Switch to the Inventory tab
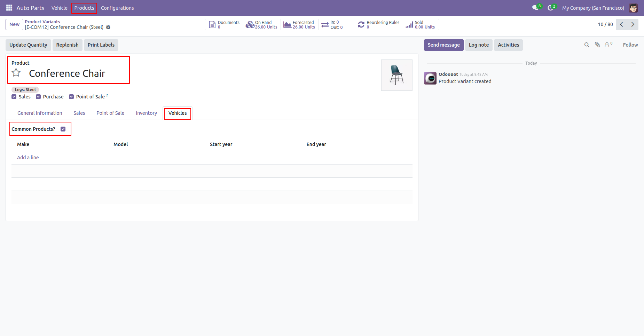 point(147,113)
